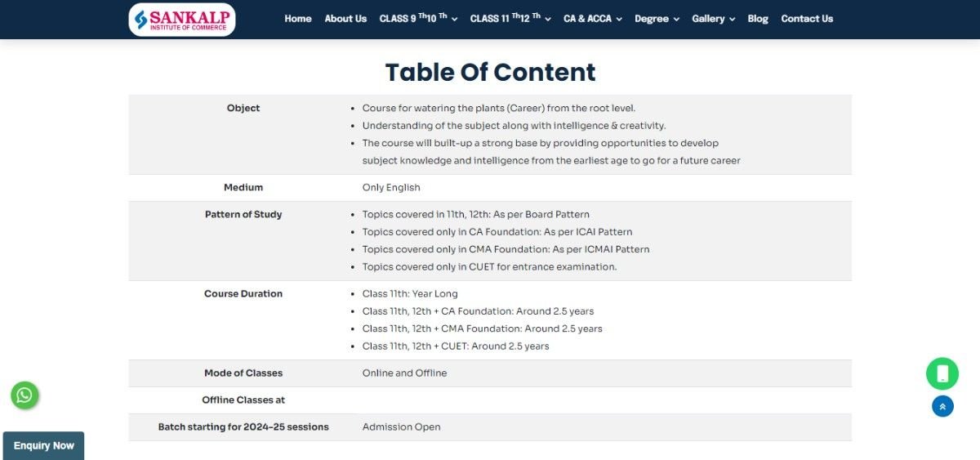This screenshot has height=460, width=980.
Task: Expand the Class 9th 10th dropdown
Action: tap(418, 19)
